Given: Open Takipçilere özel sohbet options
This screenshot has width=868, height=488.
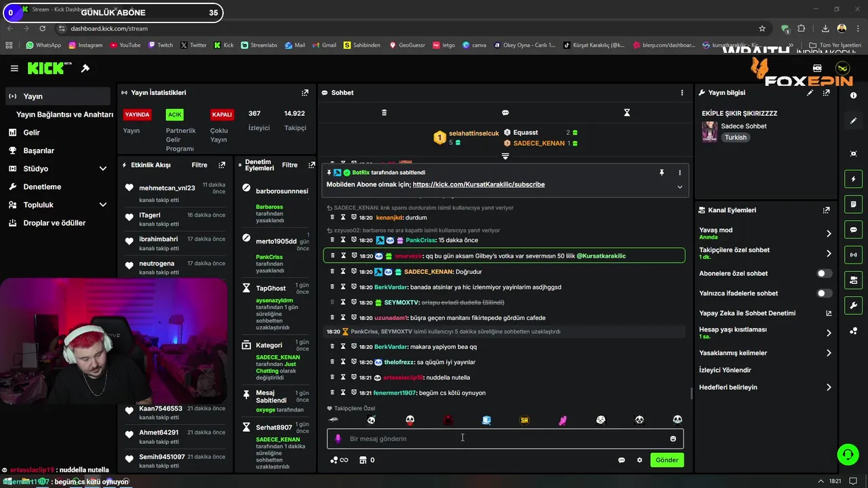Looking at the screenshot, I should 765,253.
